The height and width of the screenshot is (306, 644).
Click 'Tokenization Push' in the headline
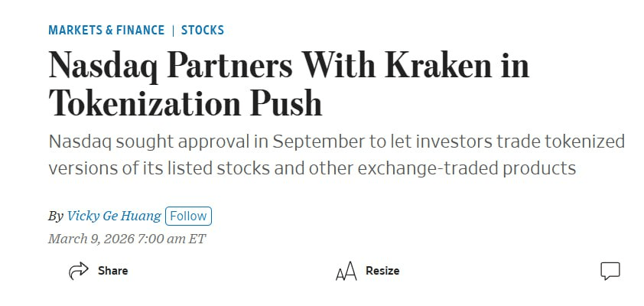click(x=185, y=103)
